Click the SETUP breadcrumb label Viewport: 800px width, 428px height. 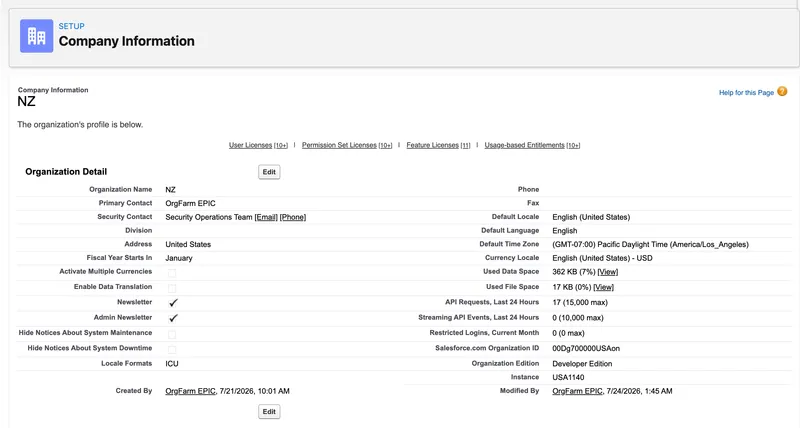71,26
